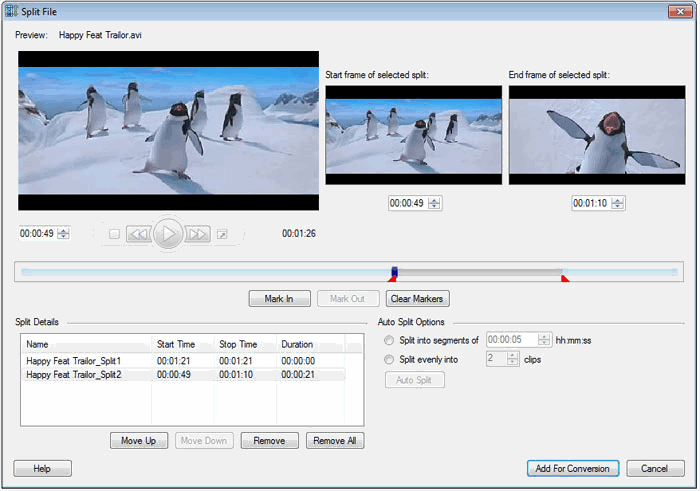
Task: Click the Remove All button
Action: (335, 441)
